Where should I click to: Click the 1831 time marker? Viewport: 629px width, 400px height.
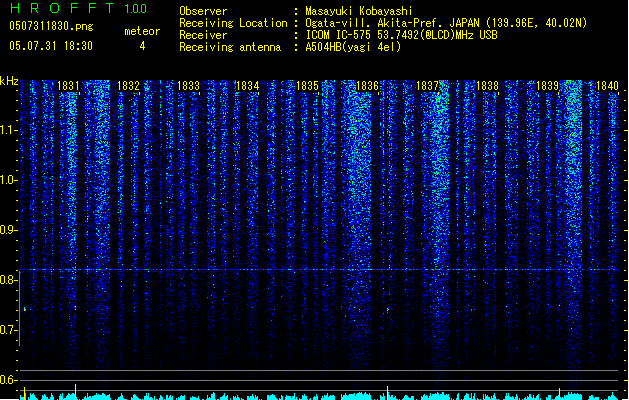click(x=68, y=86)
